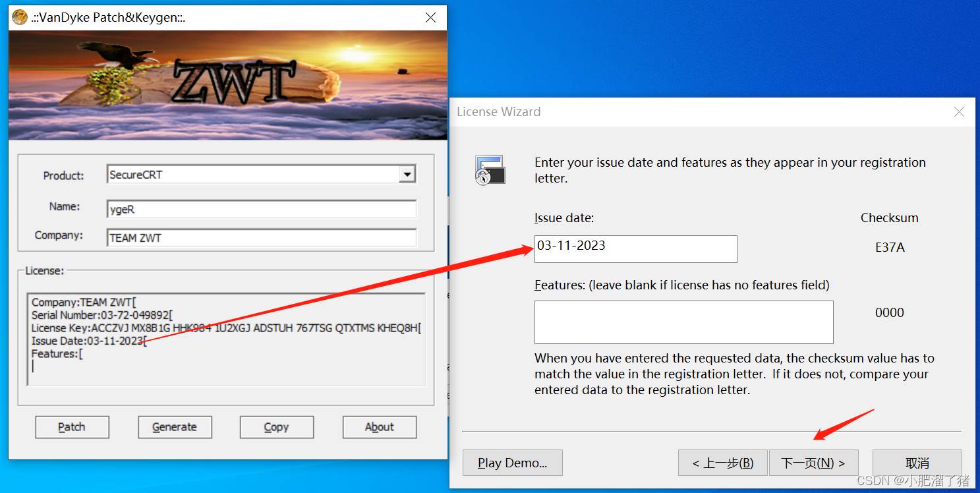Click the Name field containing ygeR

point(261,209)
